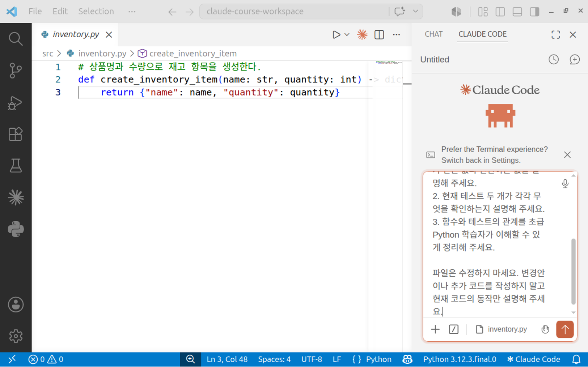Change indentation Spaces: 4

click(x=274, y=359)
